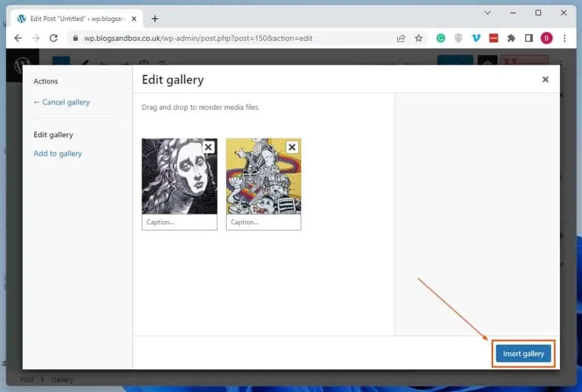This screenshot has width=582, height=392.
Task: Open the browser side panel icon
Action: 529,37
